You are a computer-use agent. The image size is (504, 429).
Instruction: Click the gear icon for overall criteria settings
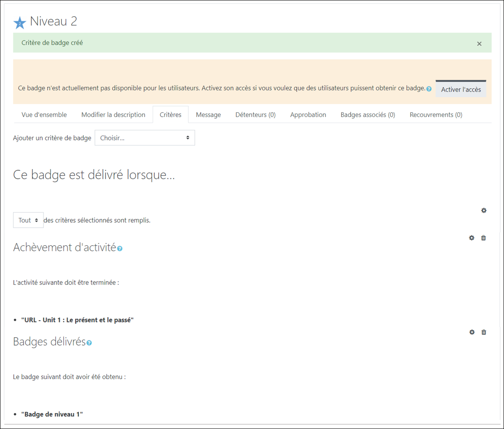(484, 210)
